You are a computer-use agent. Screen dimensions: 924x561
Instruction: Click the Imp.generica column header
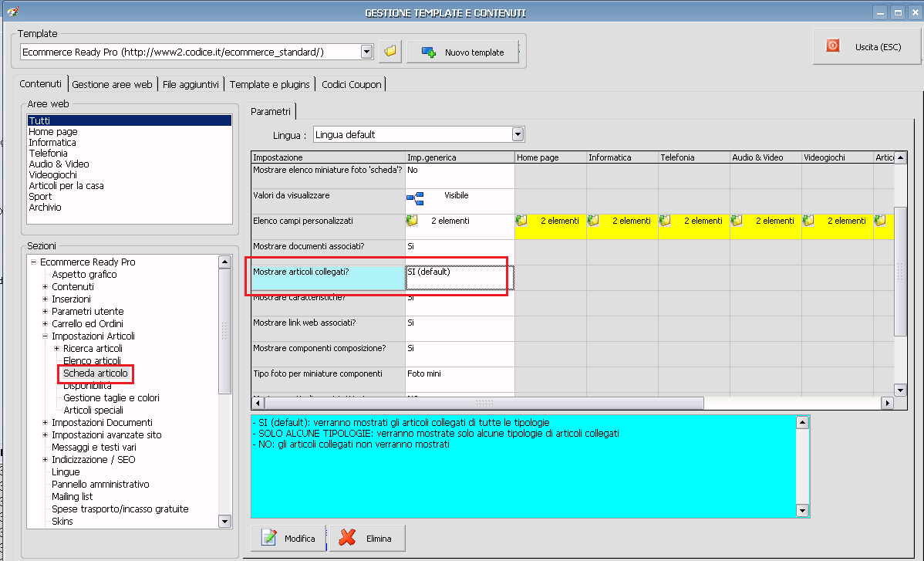pos(460,157)
